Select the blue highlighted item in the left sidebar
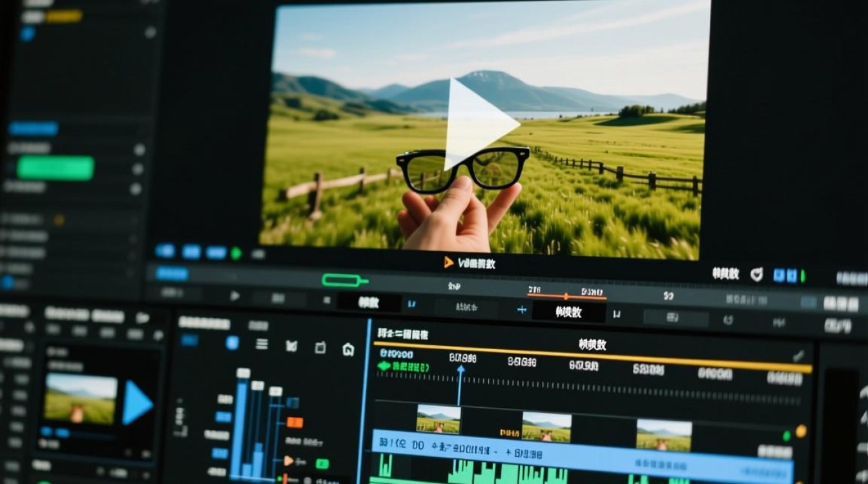The image size is (868, 484). click(33, 128)
